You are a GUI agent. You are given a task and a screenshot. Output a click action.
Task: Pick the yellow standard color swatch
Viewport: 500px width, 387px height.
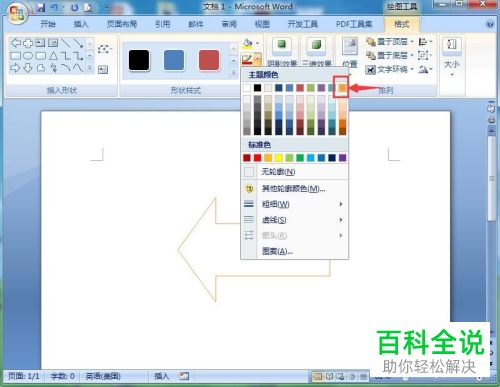point(279,158)
